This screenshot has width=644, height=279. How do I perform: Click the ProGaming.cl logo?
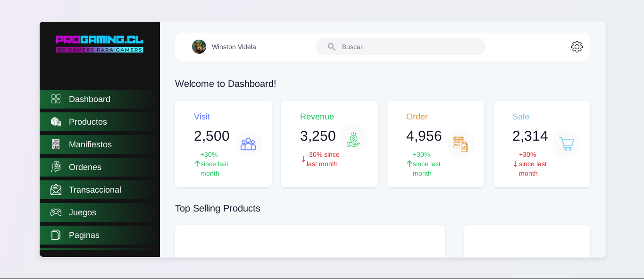(x=100, y=44)
